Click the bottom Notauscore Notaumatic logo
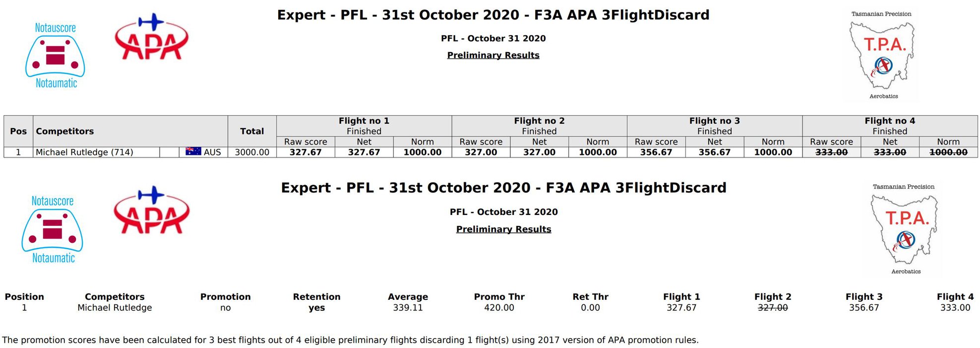Image resolution: width=980 pixels, height=348 pixels. point(53,229)
